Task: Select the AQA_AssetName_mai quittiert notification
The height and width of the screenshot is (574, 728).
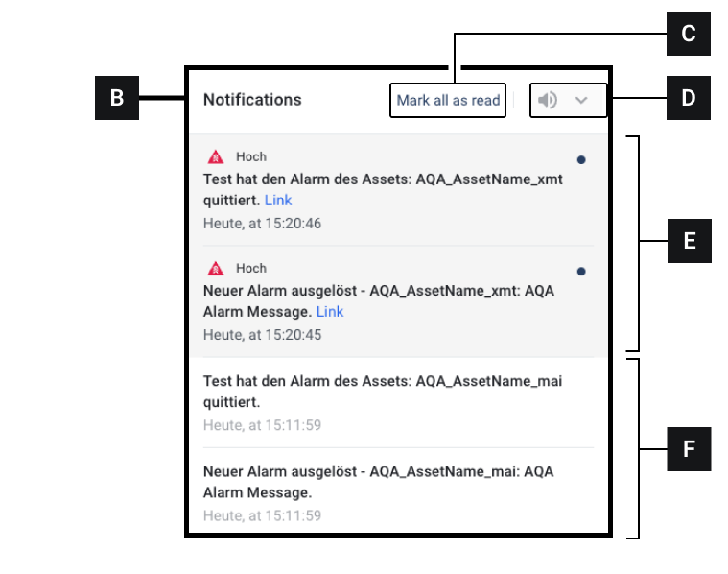Action: (x=383, y=391)
